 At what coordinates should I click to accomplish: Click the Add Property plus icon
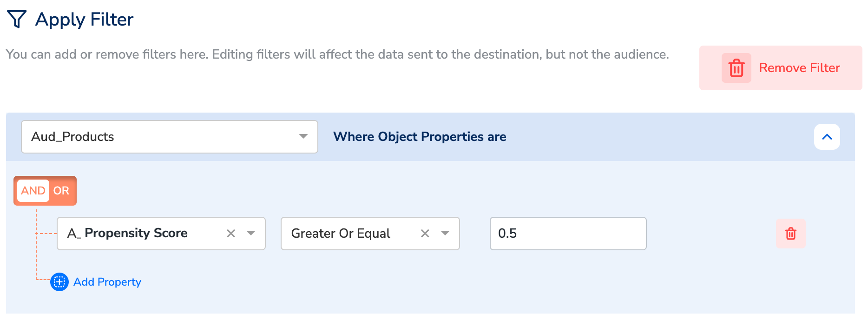click(x=59, y=282)
